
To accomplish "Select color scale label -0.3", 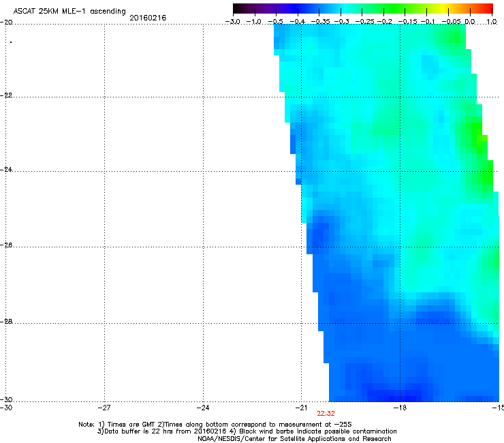I will click(342, 22).
